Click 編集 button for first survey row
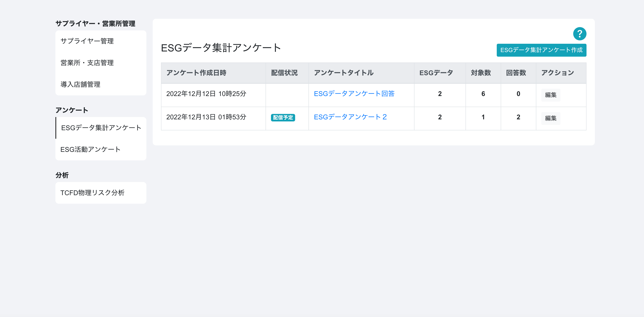 tap(550, 95)
